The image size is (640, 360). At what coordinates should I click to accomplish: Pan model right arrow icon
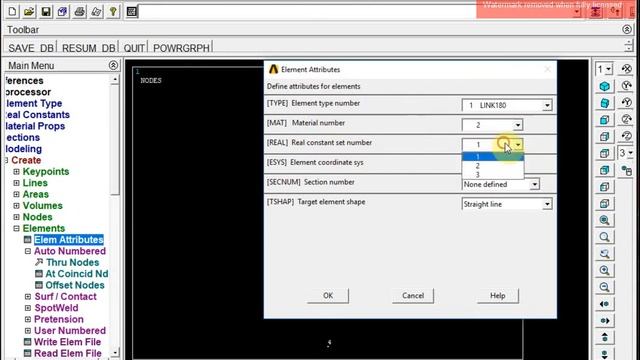pos(604,320)
